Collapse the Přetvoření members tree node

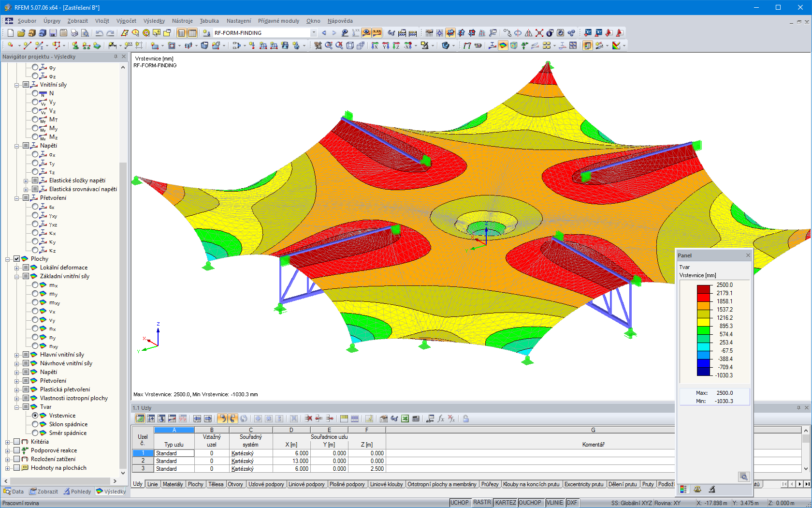17,198
